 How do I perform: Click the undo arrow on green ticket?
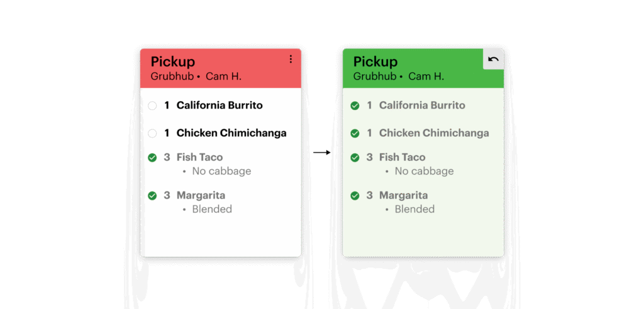493,60
